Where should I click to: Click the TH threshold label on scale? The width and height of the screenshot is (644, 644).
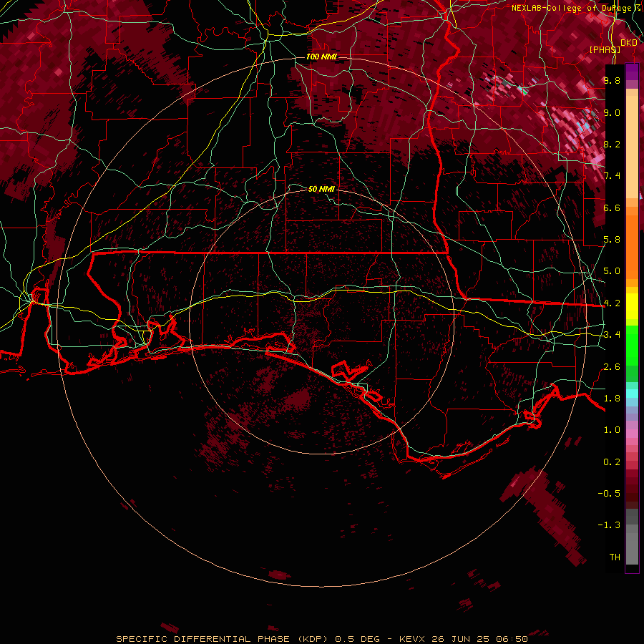pos(615,557)
